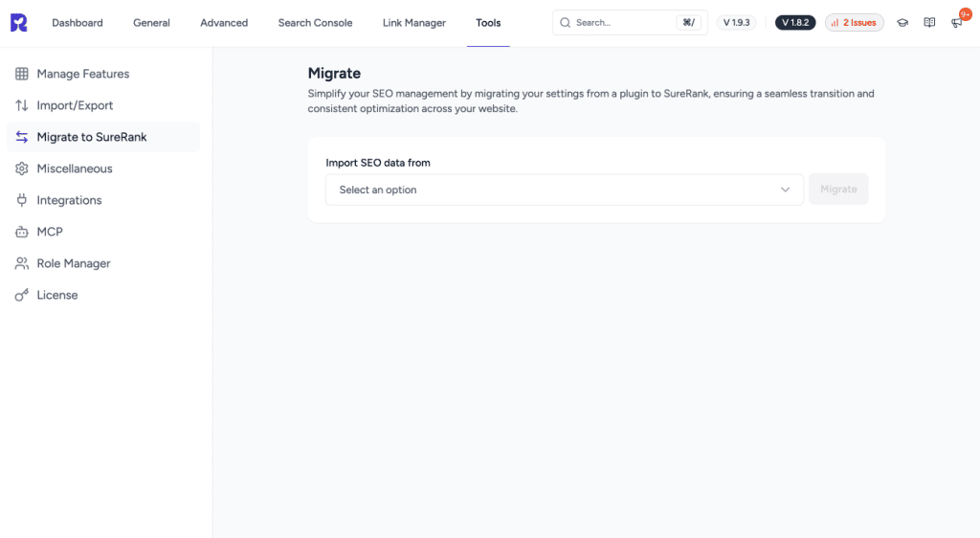
Task: Open Integrations in sidebar
Action: [103, 200]
